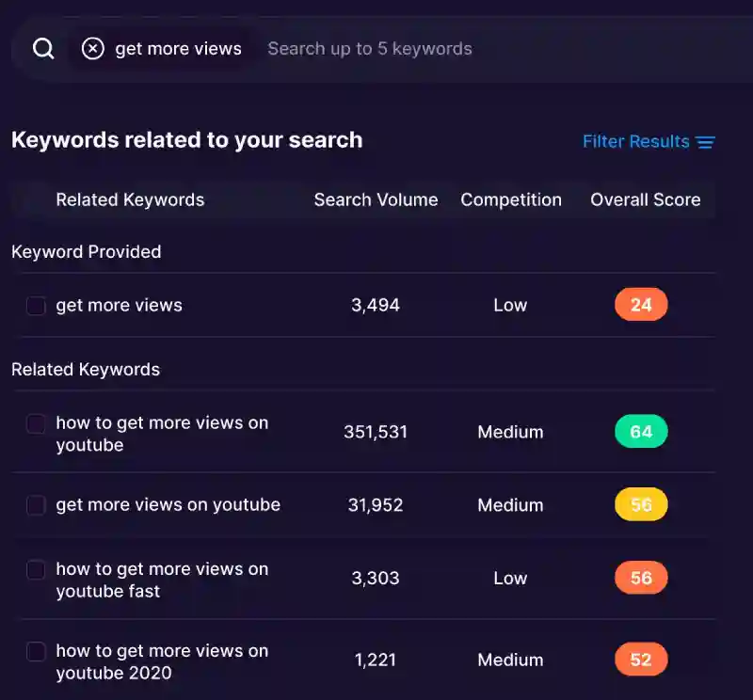The height and width of the screenshot is (700, 753).
Task: Click the 351,531 search volume value
Action: (376, 432)
